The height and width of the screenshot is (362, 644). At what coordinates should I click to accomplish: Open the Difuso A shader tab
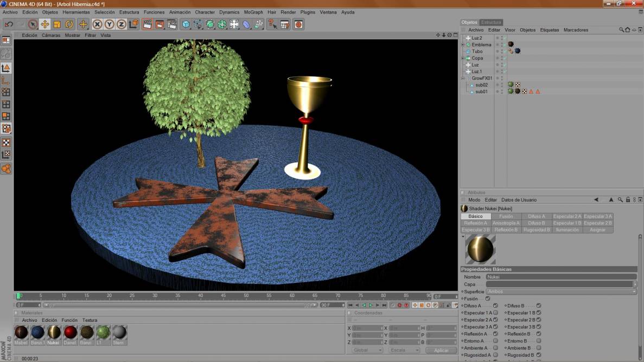tap(537, 216)
